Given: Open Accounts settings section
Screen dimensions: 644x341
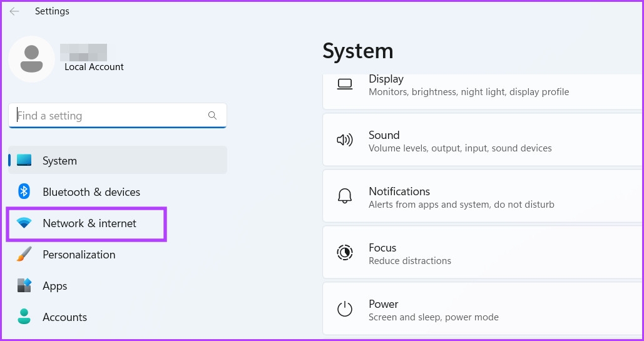Looking at the screenshot, I should [x=118, y=317].
